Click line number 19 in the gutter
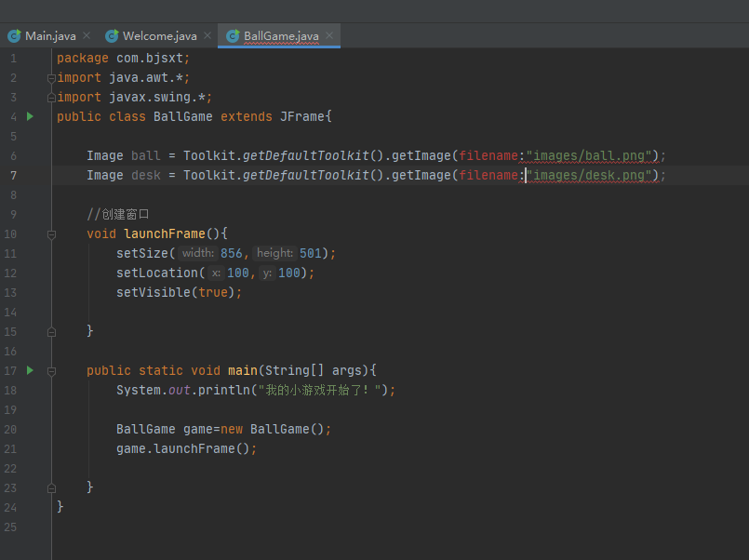Screen dimensions: 749x560 pos(10,410)
